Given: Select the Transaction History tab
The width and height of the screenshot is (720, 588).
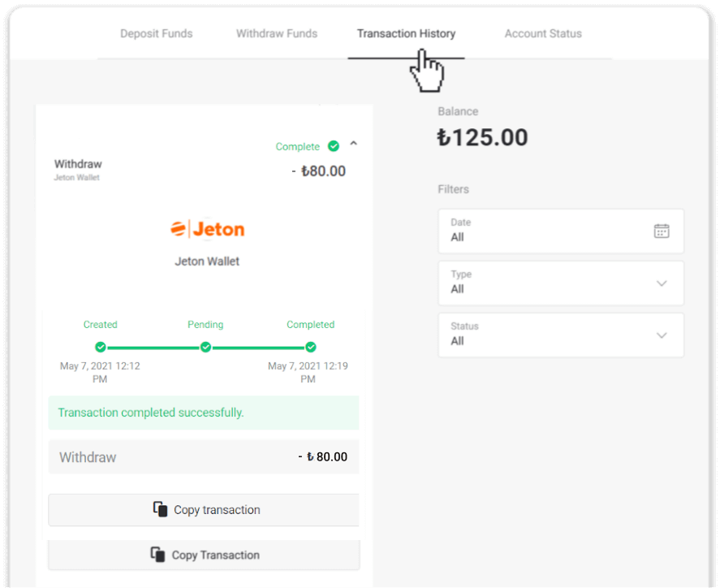Looking at the screenshot, I should 406,33.
